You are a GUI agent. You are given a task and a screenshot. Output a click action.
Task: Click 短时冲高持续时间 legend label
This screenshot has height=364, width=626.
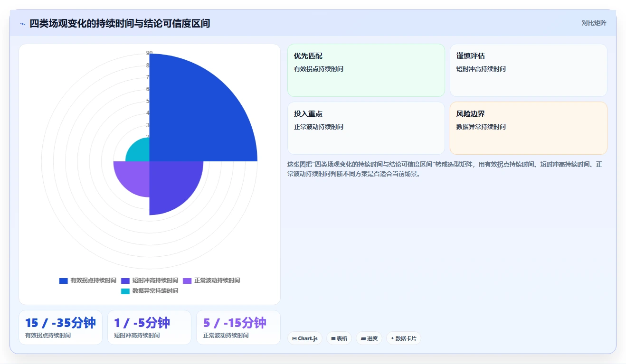[155, 281]
